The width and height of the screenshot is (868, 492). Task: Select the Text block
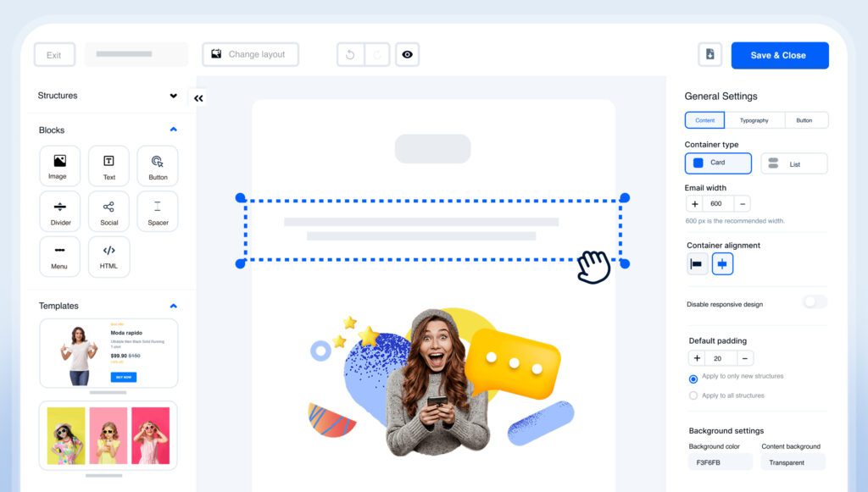(108, 166)
